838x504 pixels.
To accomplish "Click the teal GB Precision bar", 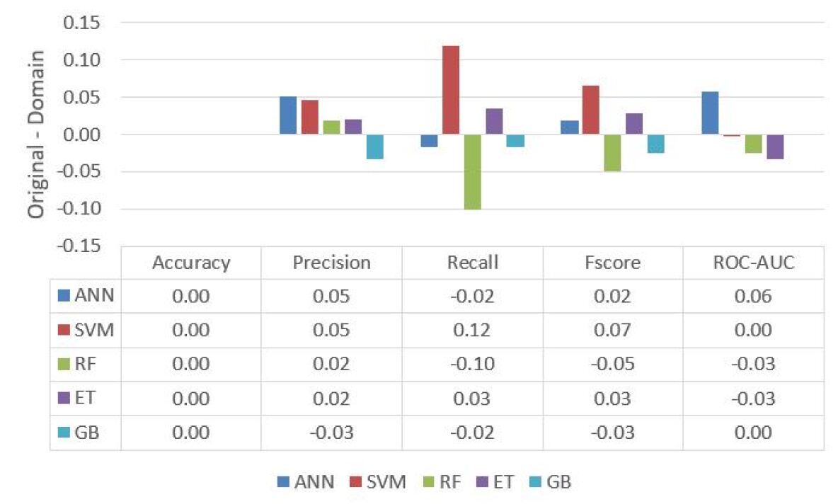I will click(374, 147).
